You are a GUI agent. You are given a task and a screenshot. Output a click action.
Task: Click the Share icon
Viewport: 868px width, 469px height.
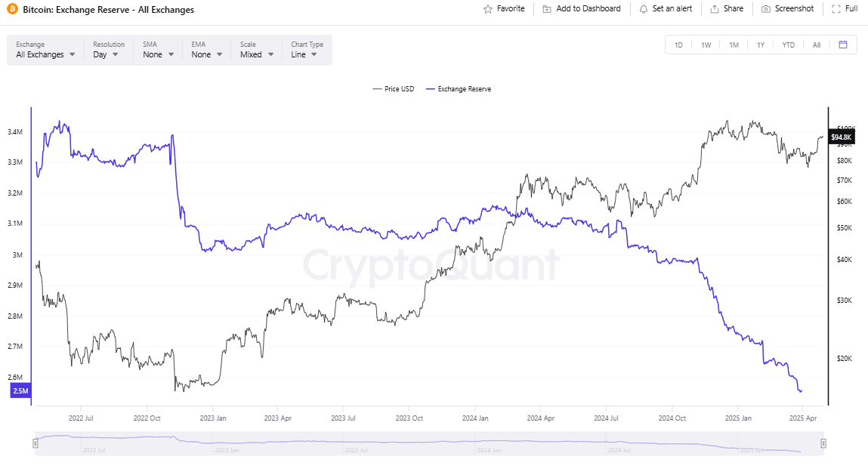(715, 9)
